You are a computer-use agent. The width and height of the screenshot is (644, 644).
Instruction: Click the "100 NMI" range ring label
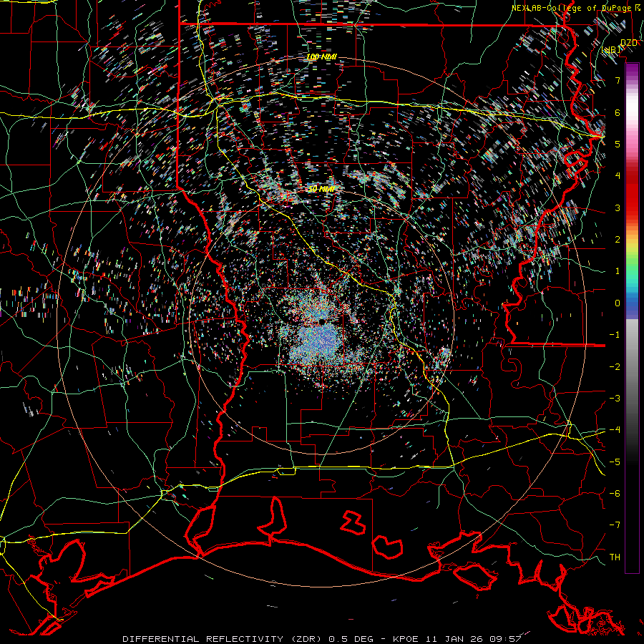click(321, 57)
